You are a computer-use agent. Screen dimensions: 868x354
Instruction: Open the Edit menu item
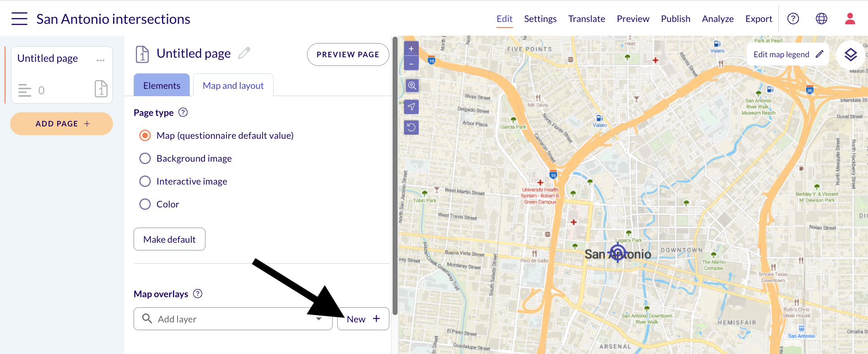point(505,19)
